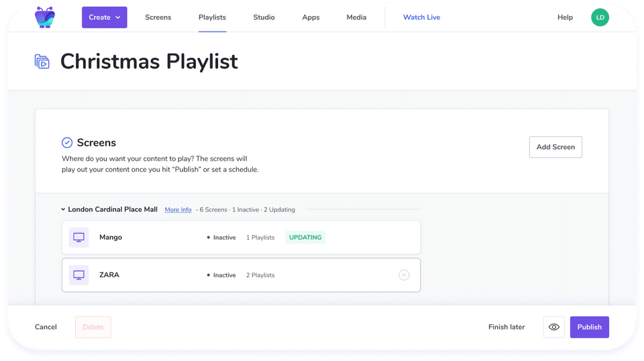This screenshot has width=644, height=361.
Task: Click '2 Playlists' in ZARA row
Action: coord(260,275)
